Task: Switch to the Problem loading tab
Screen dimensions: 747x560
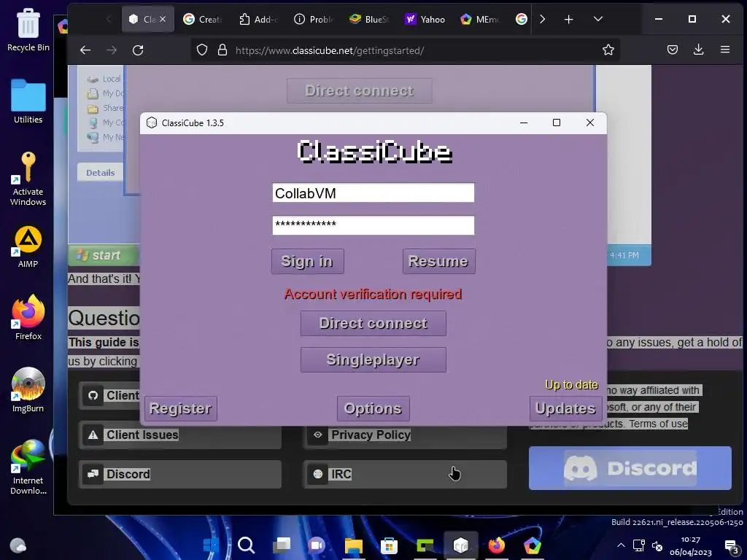Action: tap(314, 20)
